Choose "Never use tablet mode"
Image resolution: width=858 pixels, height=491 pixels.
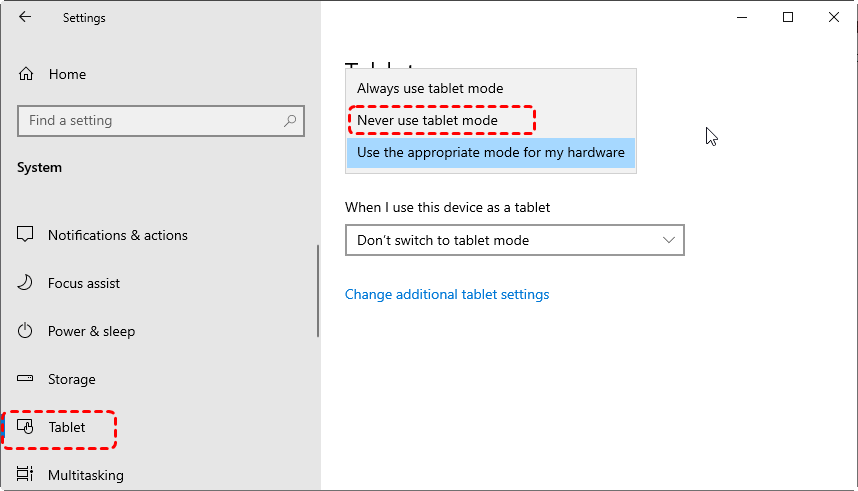(x=427, y=121)
